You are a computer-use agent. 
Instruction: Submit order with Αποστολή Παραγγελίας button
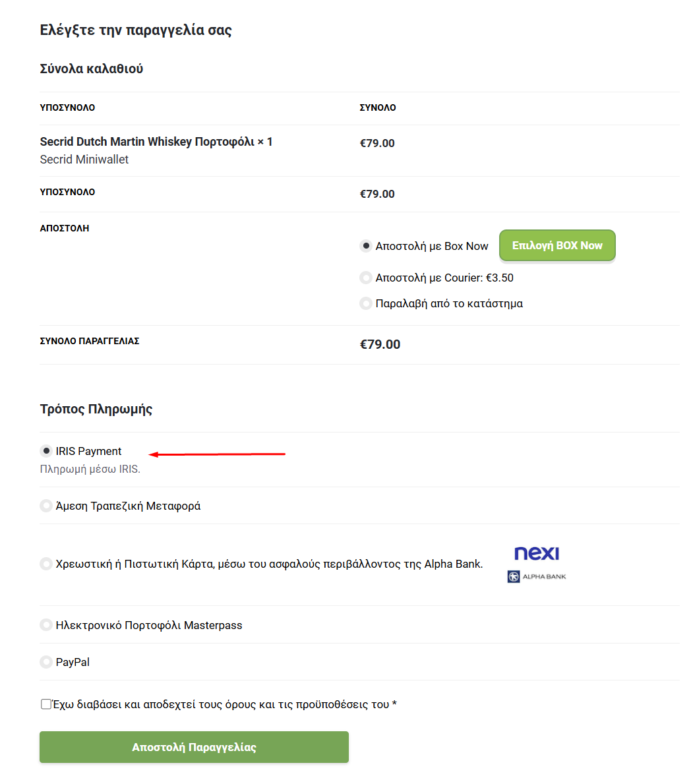click(194, 747)
